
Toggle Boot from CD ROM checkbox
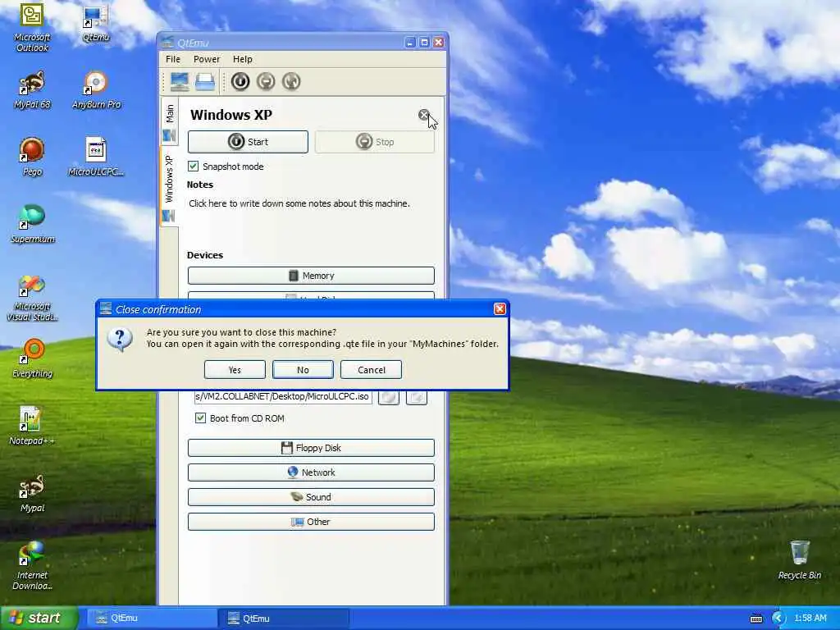pos(200,418)
